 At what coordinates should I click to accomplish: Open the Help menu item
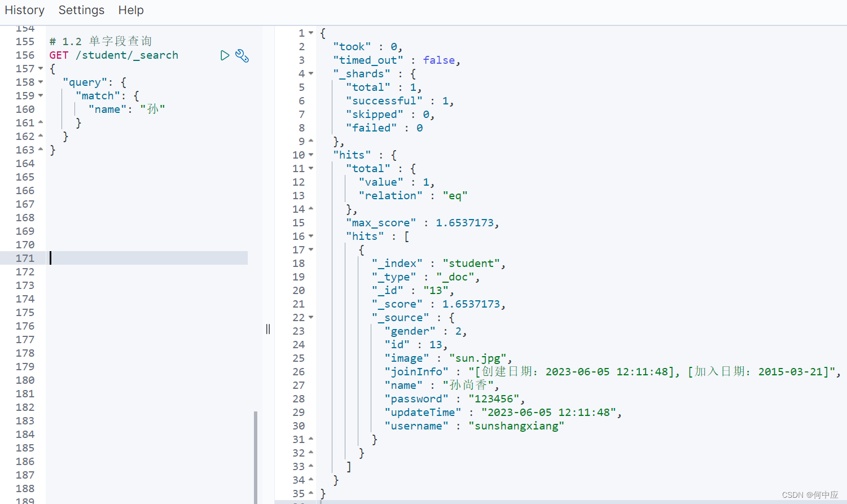tap(131, 10)
